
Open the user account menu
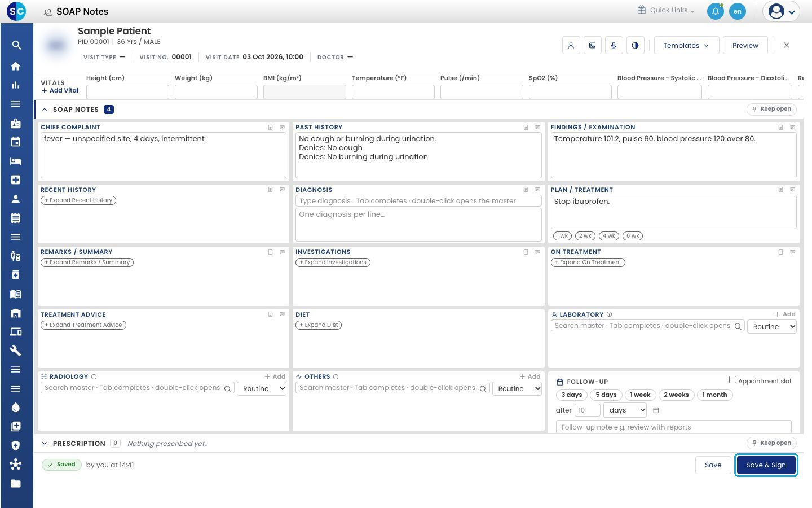782,11
